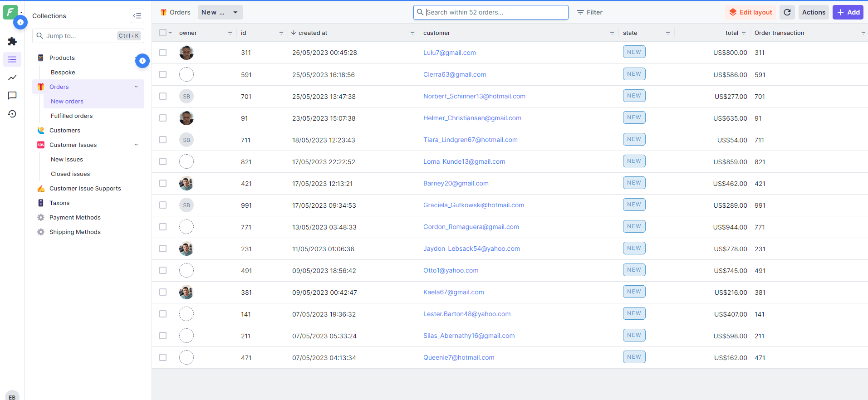Check the box for order 231
The height and width of the screenshot is (400, 868).
pos(163,249)
